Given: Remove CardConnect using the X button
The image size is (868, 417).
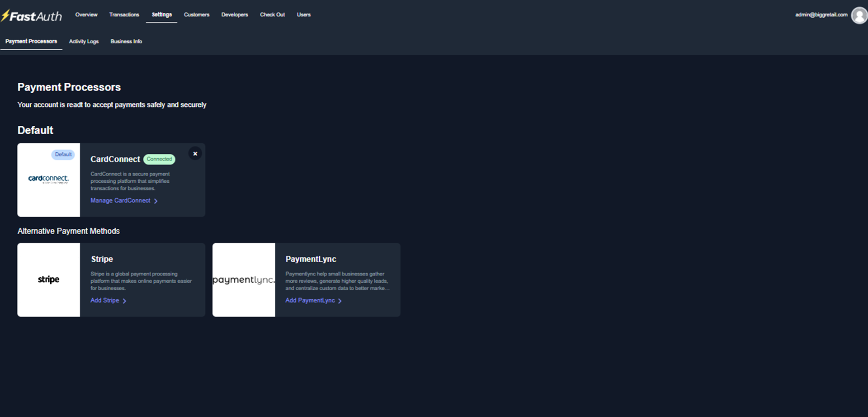Looking at the screenshot, I should pos(195,154).
